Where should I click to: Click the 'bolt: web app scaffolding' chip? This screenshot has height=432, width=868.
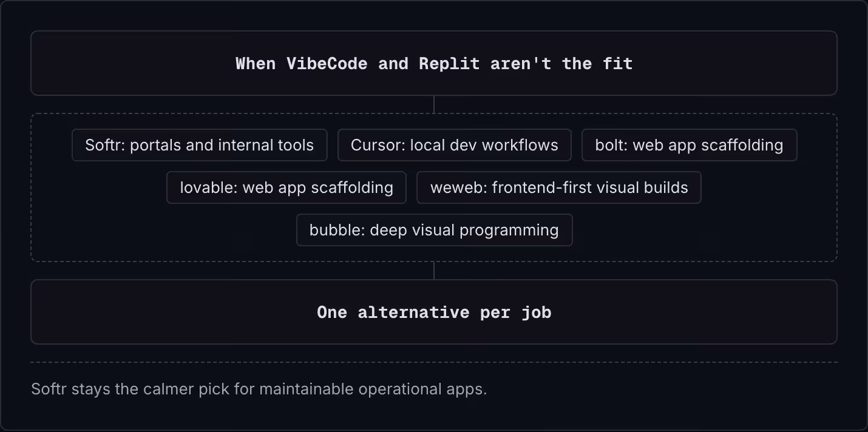(x=690, y=145)
